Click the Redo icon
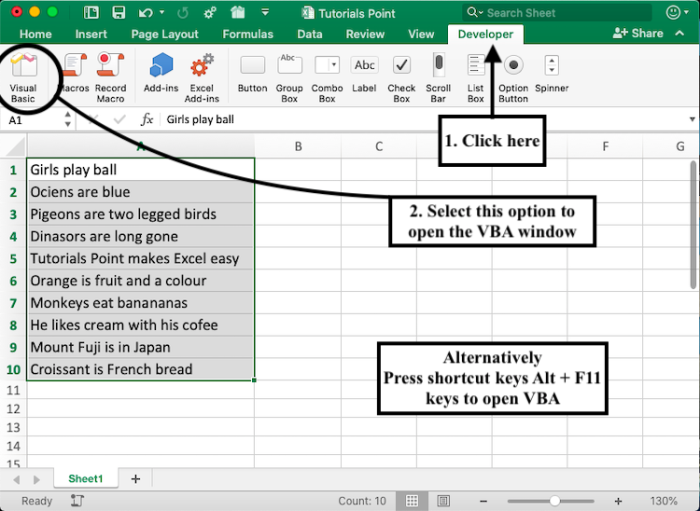 coord(183,12)
